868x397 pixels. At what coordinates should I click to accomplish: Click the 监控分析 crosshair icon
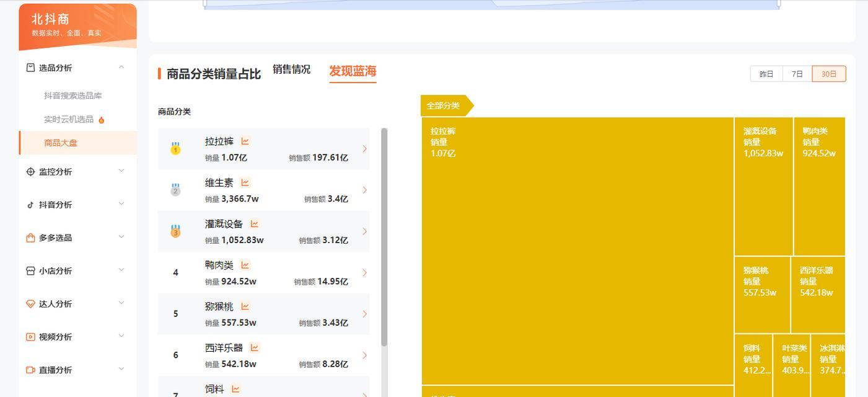30,172
